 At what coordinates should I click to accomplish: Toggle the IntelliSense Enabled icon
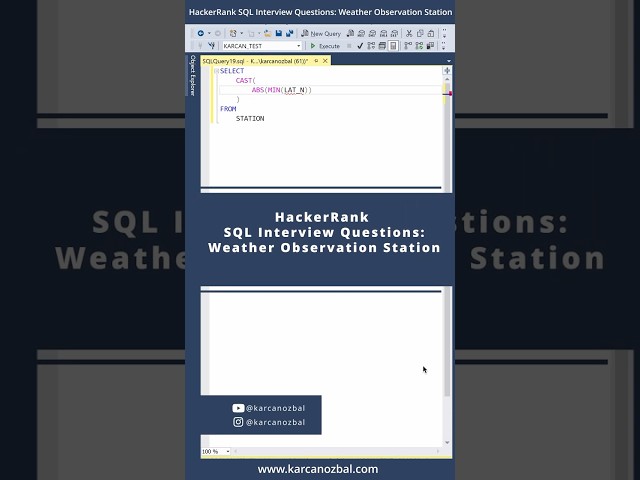[393, 46]
